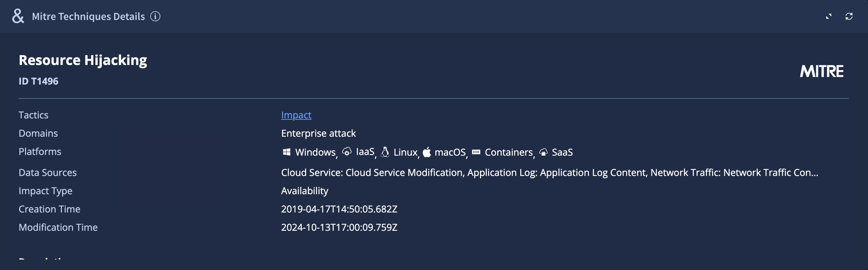This screenshot has height=270, width=868.
Task: Select the 2019-04-17T14:50:05.682Z creation timestamp
Action: coord(339,209)
